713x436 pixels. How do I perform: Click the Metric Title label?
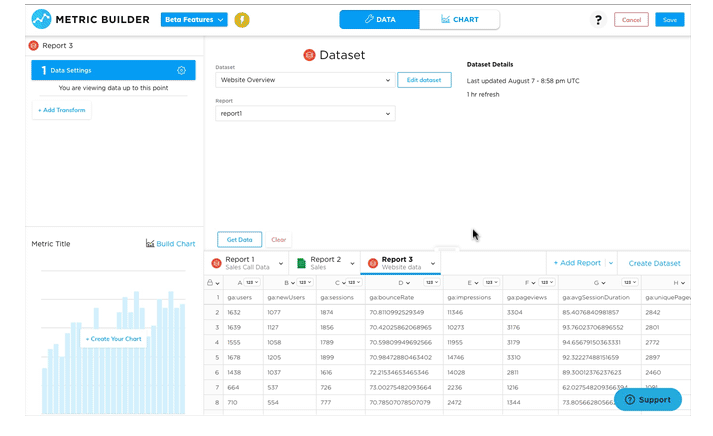point(51,244)
